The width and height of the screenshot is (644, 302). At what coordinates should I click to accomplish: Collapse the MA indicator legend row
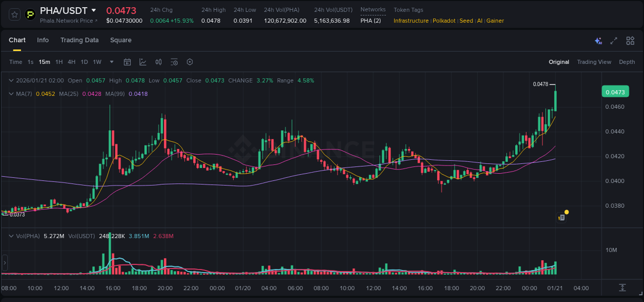tap(11, 94)
